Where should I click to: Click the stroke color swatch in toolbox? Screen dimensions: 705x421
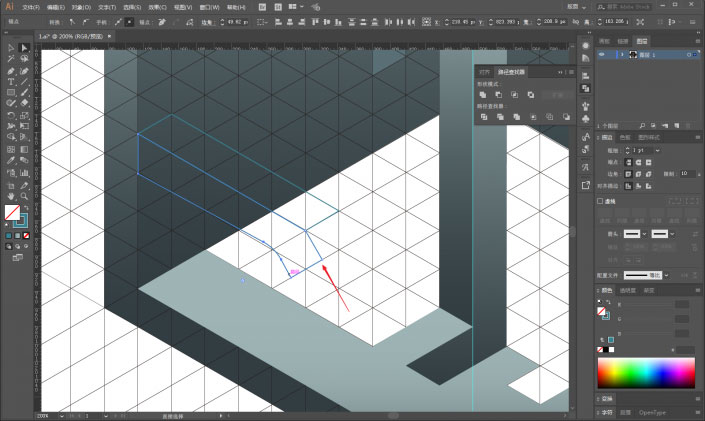point(22,221)
